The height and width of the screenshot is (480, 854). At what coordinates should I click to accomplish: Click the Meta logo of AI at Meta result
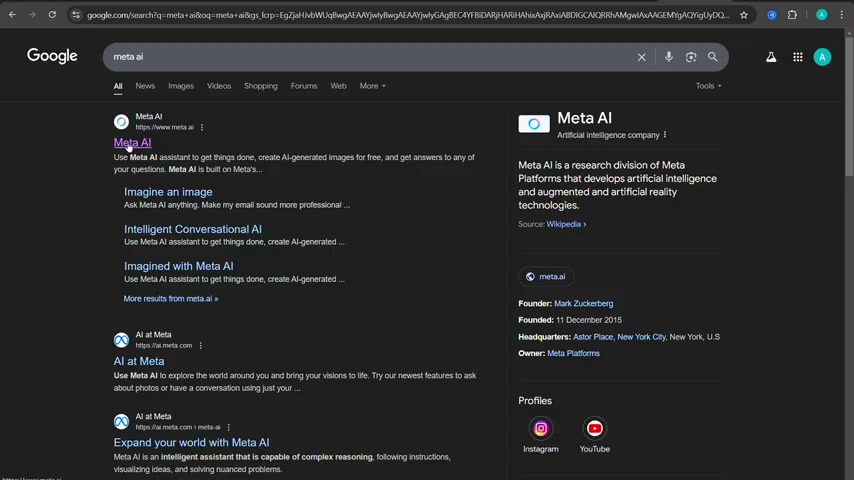(121, 340)
